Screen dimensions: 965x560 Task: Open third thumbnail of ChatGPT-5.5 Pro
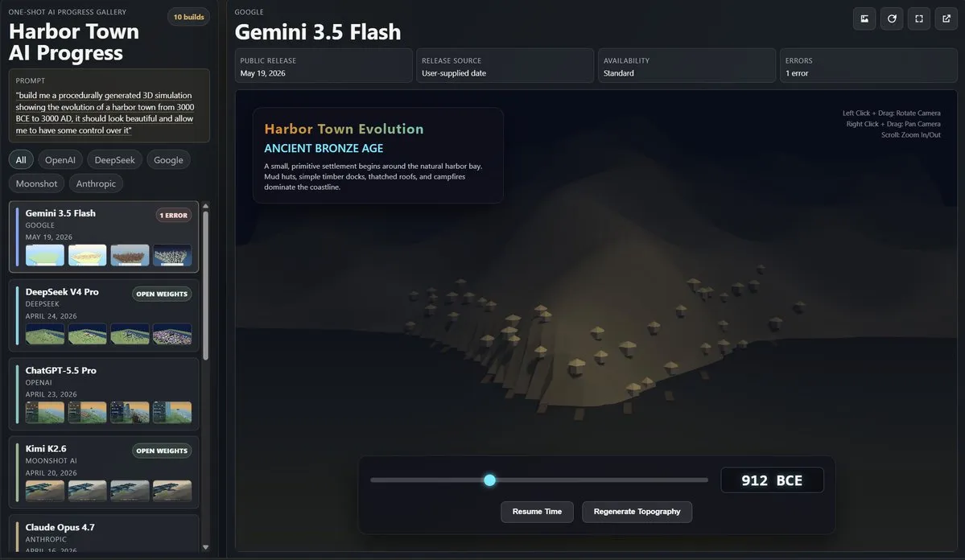[x=130, y=412]
